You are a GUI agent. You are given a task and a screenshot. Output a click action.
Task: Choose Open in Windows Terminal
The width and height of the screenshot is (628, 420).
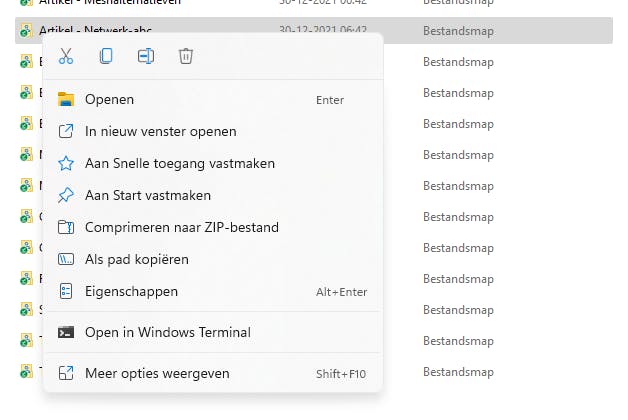tap(168, 332)
